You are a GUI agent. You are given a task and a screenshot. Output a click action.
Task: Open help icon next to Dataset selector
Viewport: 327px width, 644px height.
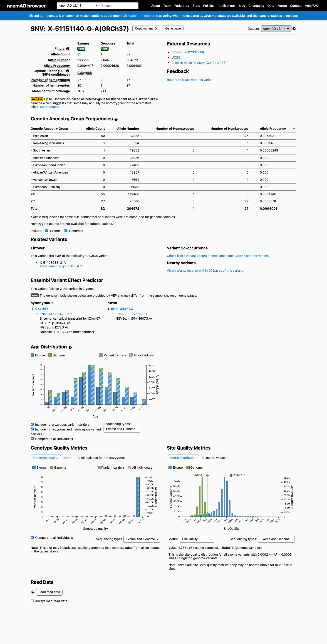pos(294,29)
